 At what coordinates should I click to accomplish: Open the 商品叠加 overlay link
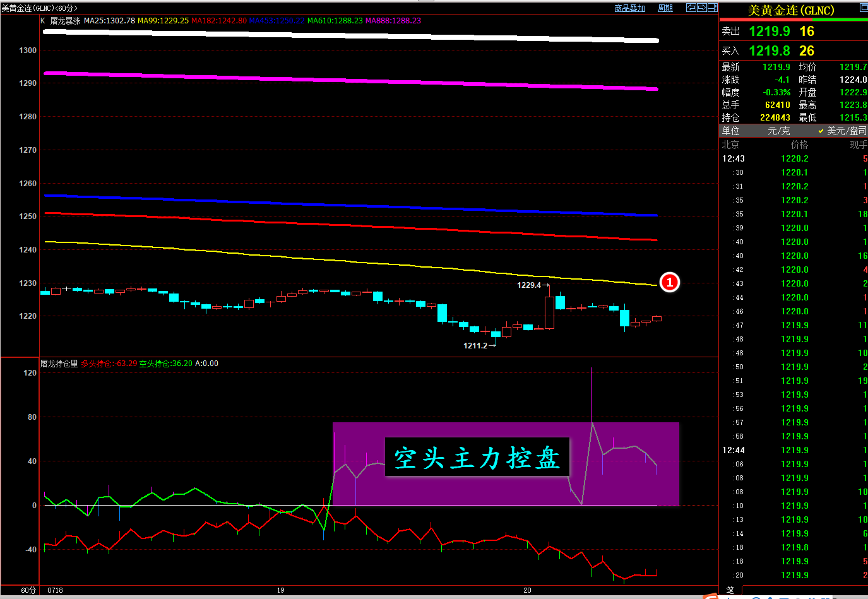630,8
